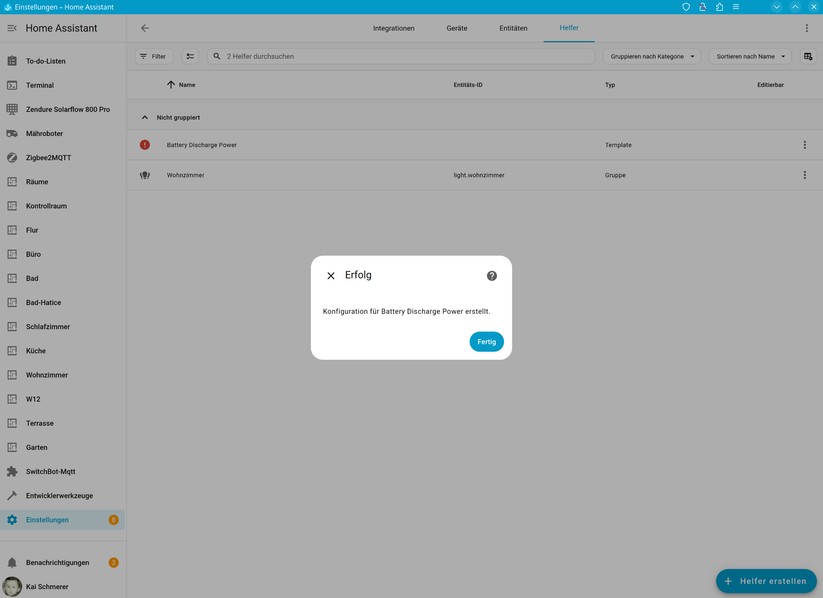Open Terminal from the sidebar
823x598 pixels.
tap(40, 85)
